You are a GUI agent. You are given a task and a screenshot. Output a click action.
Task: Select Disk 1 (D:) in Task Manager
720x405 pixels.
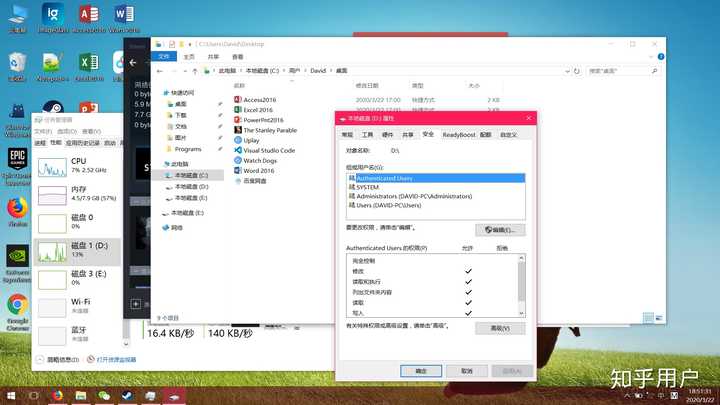click(x=77, y=252)
